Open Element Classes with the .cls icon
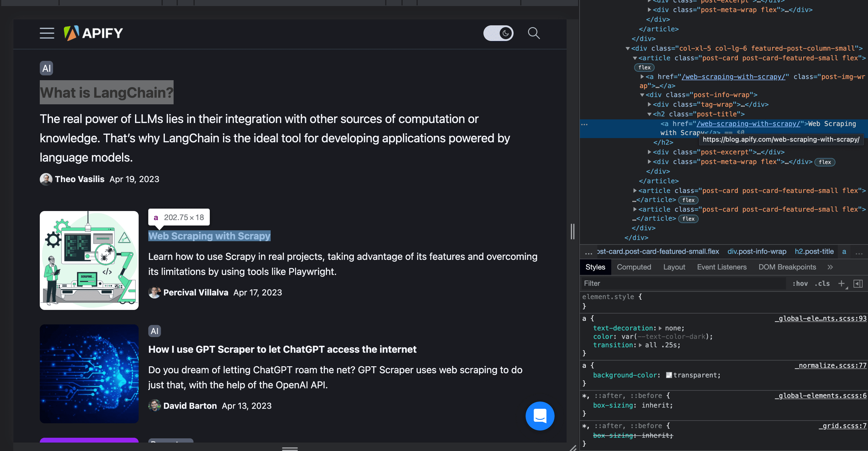This screenshot has height=451, width=868. (x=822, y=283)
